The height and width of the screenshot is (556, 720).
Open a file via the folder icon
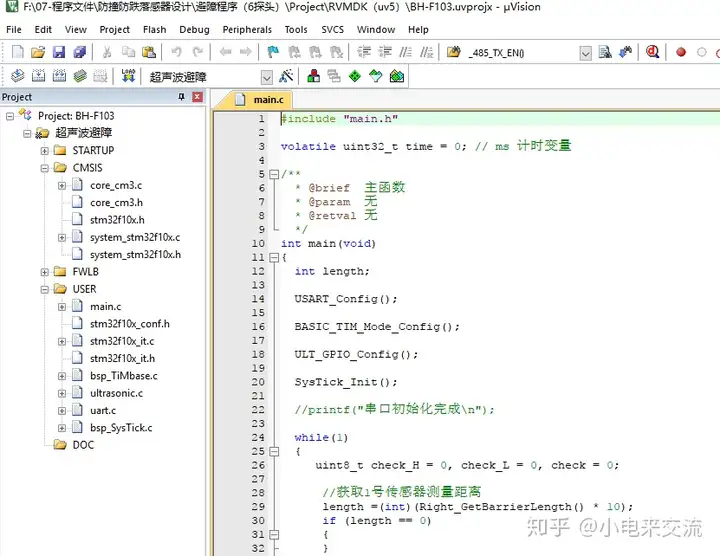38,52
